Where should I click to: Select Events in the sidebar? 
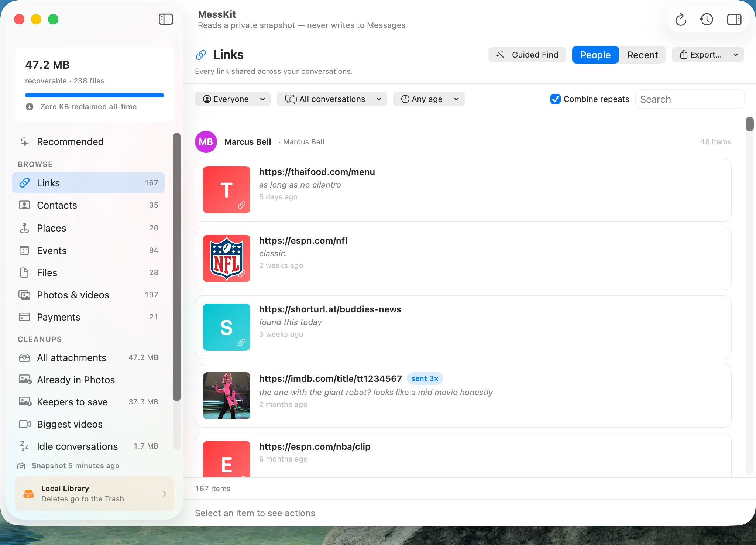tap(88, 251)
